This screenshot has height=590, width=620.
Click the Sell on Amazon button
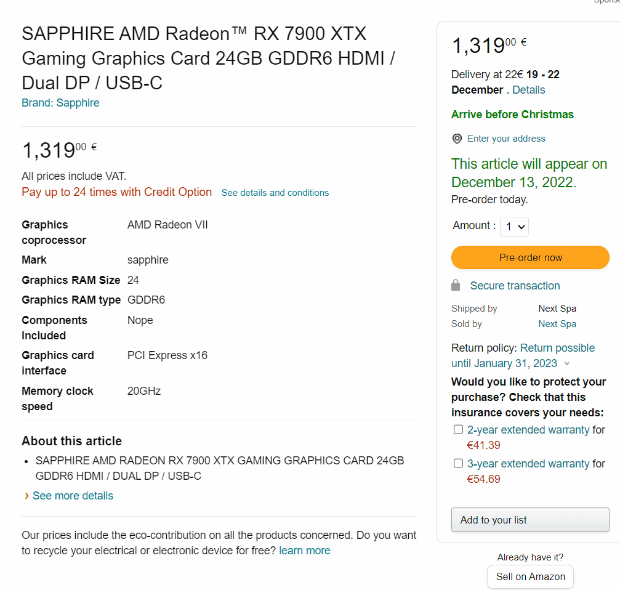[x=530, y=577]
